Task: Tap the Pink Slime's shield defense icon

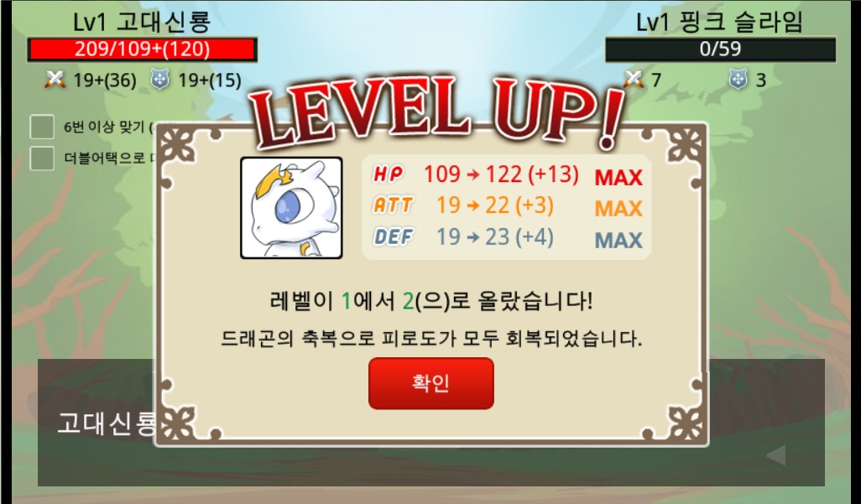Action: (x=738, y=81)
